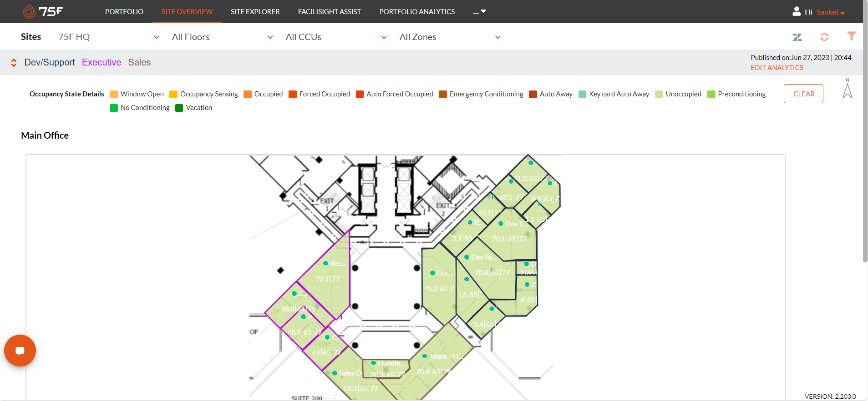Open the Zendesk support icon

[x=797, y=37]
